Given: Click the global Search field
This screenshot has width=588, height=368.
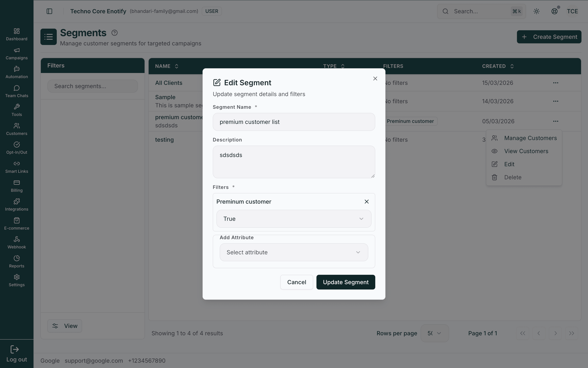Looking at the screenshot, I should point(481,11).
